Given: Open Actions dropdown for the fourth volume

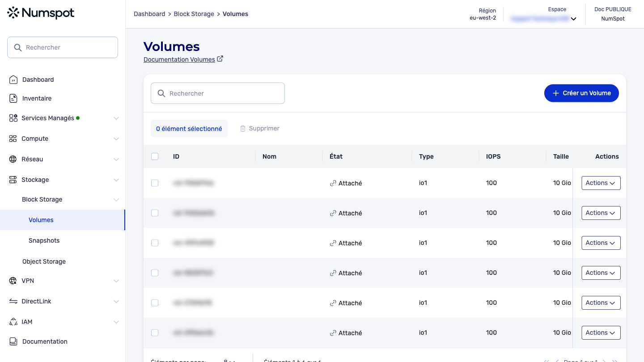Looking at the screenshot, I should point(601,273).
